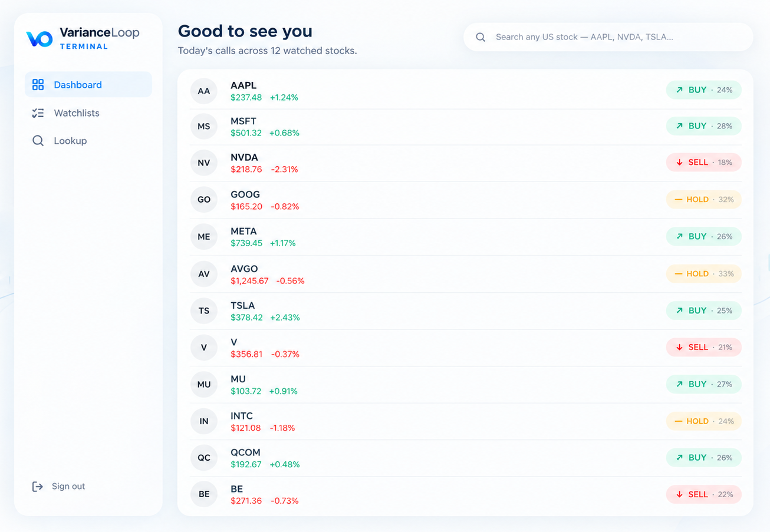Click the QC avatar for QCOM

(x=204, y=458)
